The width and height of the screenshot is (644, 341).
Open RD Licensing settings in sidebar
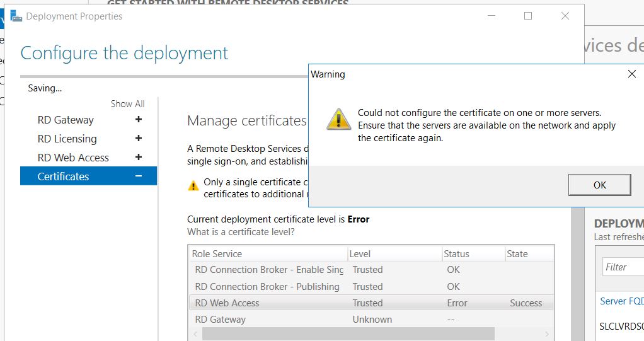[67, 139]
